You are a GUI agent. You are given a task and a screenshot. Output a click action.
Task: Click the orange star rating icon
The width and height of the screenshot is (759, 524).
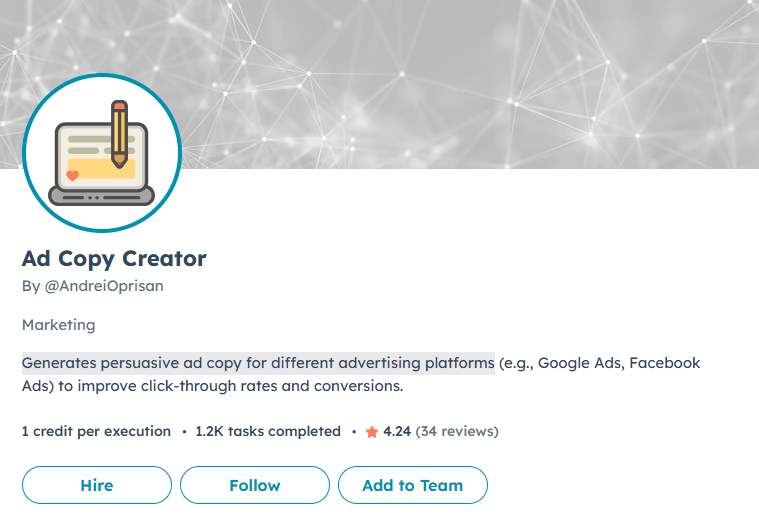(x=372, y=432)
